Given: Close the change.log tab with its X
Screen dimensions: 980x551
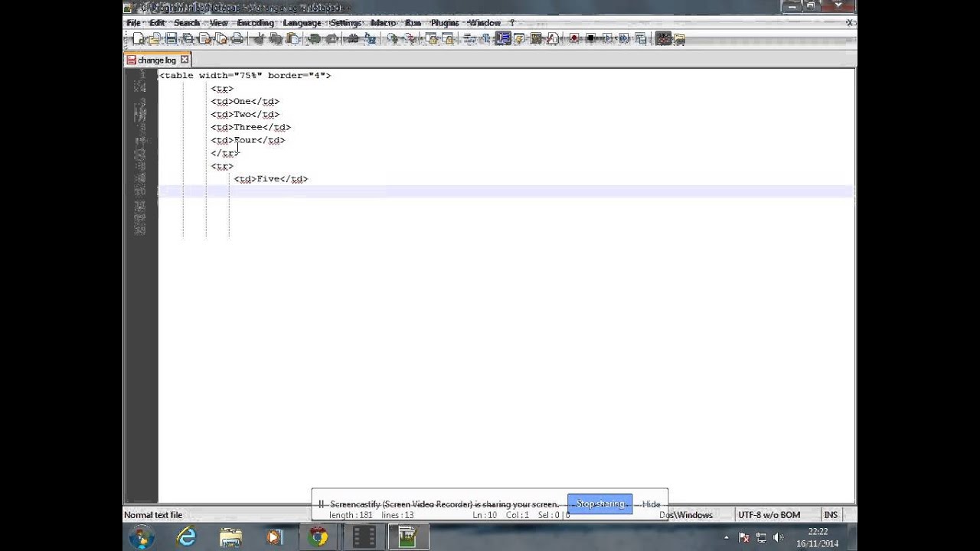Looking at the screenshot, I should (x=185, y=60).
